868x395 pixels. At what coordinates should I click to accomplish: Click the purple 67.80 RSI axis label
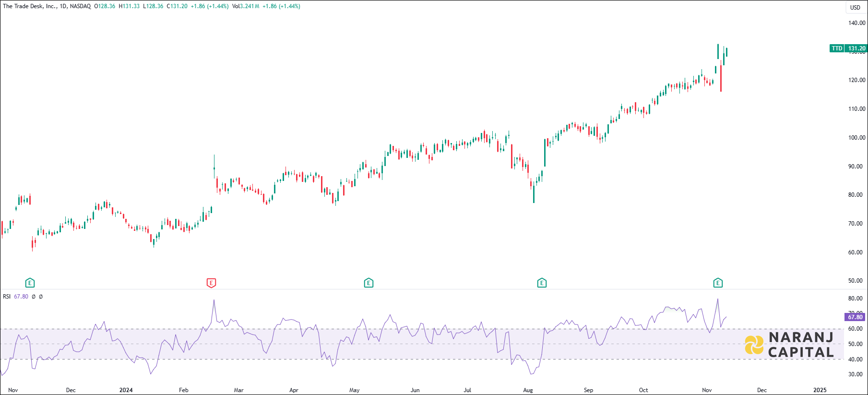pyautogui.click(x=855, y=317)
